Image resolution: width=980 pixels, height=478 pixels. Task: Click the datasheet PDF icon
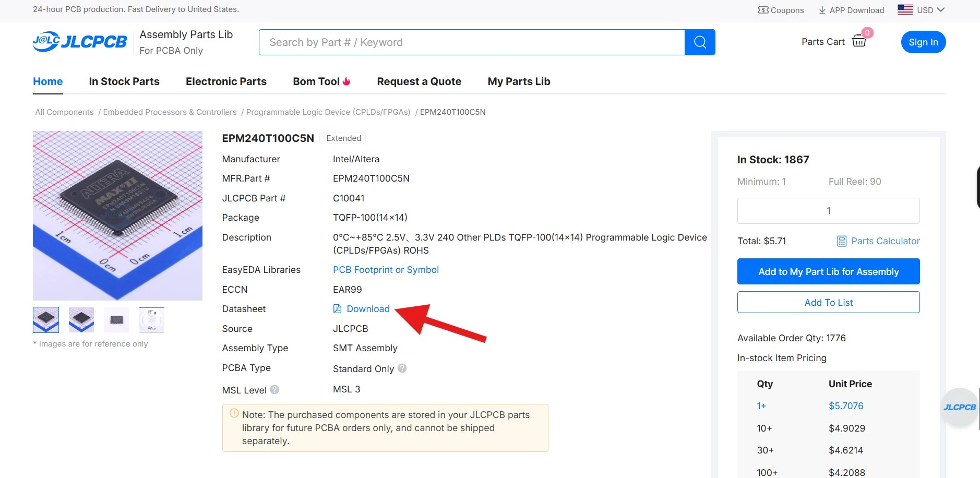click(338, 309)
